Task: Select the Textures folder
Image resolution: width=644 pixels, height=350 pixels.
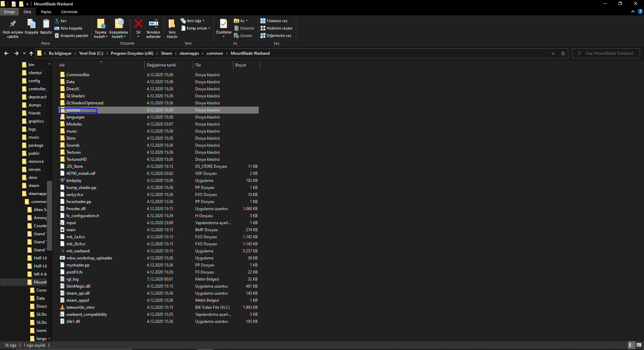Action: [x=73, y=152]
